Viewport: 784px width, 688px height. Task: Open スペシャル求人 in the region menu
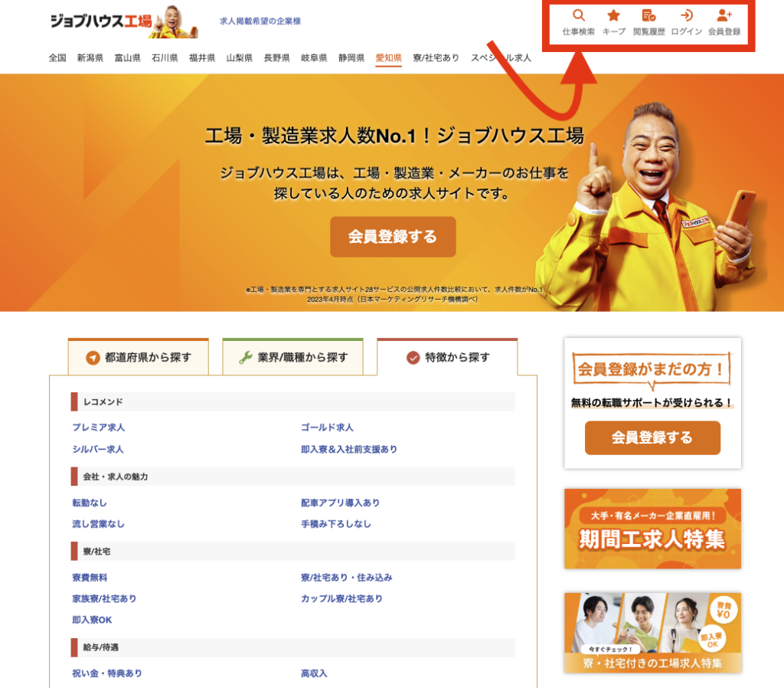pos(501,57)
